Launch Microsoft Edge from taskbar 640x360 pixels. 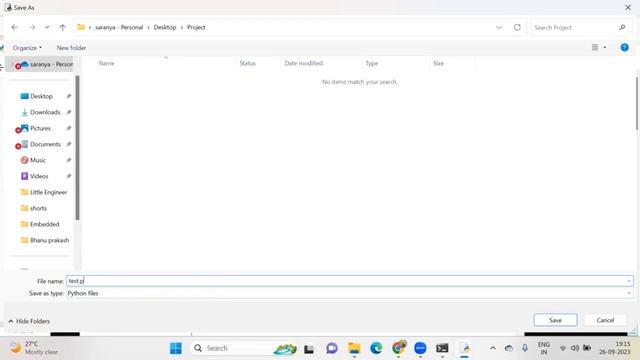tap(376, 348)
